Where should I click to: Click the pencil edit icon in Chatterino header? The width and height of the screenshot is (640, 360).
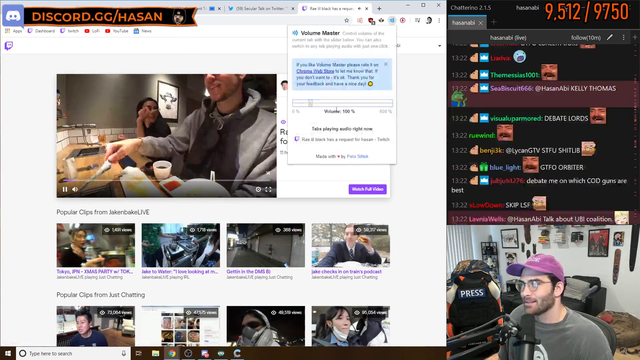coord(610,37)
